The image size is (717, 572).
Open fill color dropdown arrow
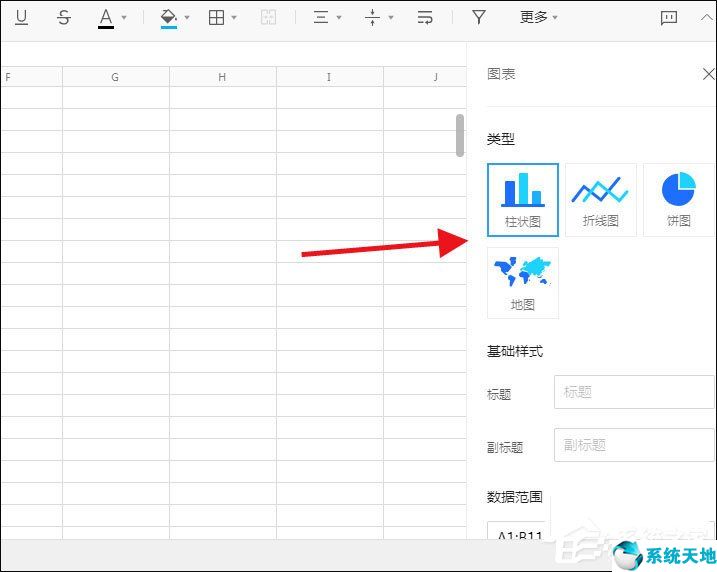187,18
